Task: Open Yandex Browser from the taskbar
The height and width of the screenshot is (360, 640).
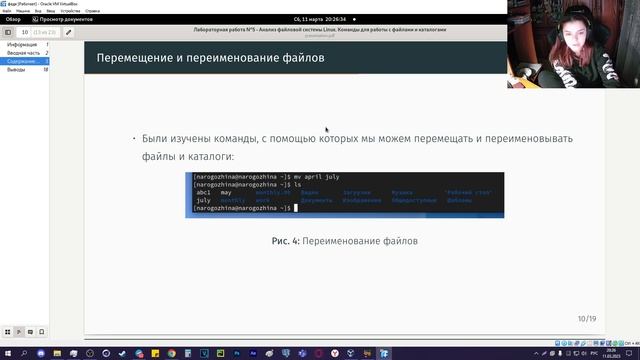Action: (x=335, y=353)
